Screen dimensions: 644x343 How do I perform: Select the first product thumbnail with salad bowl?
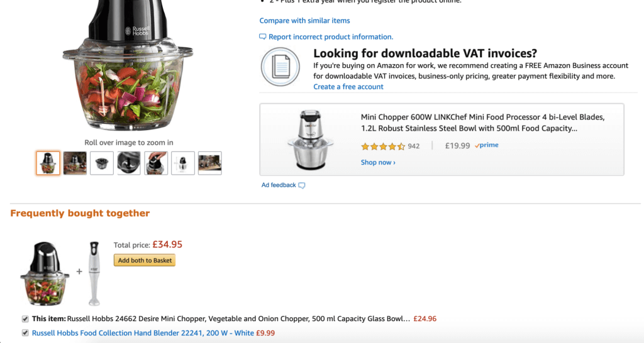(x=48, y=163)
